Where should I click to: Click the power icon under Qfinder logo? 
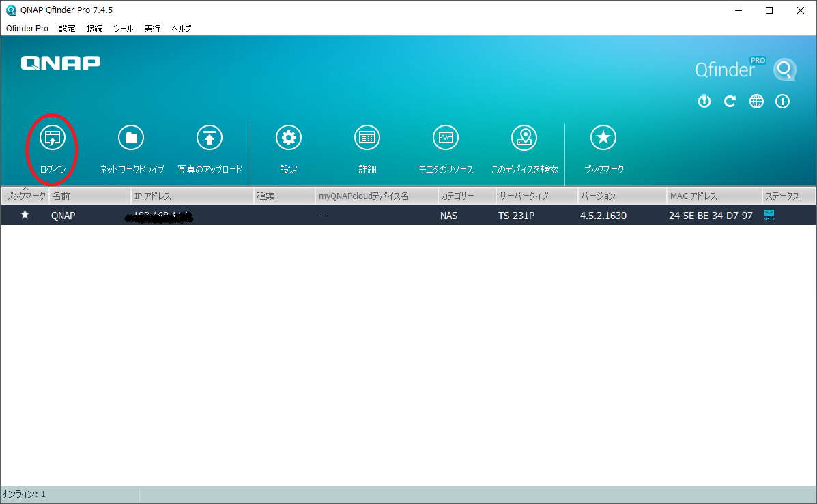tap(704, 101)
